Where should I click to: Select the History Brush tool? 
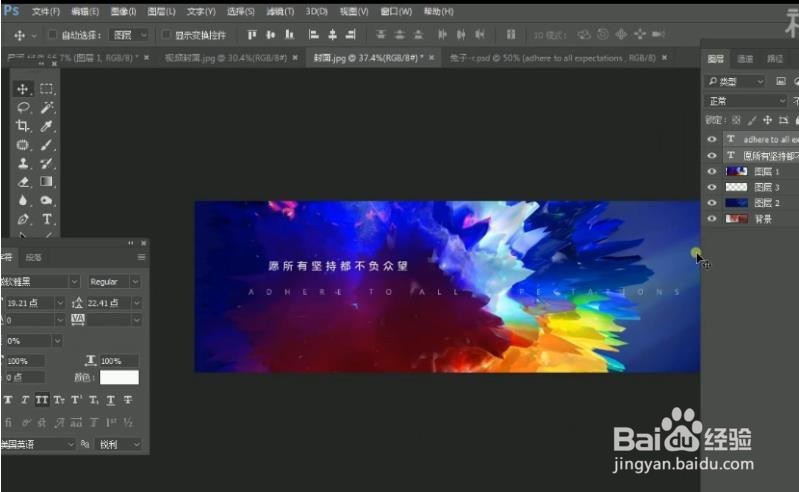tap(46, 163)
